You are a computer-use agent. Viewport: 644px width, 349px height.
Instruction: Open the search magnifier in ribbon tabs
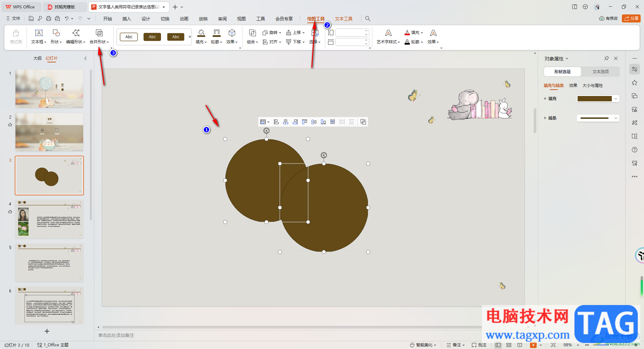point(368,18)
